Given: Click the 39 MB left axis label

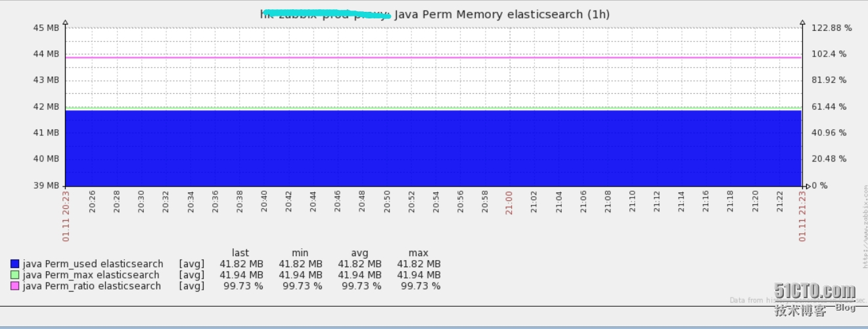Looking at the screenshot, I should pyautogui.click(x=45, y=186).
